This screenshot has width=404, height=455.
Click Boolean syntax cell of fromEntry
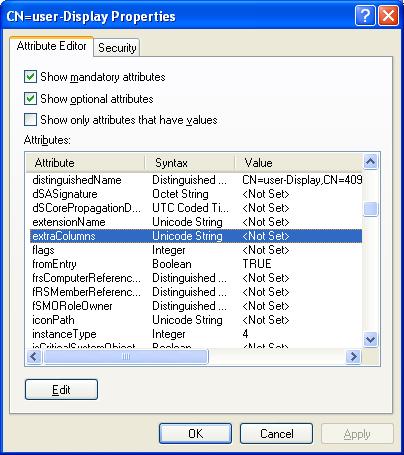tap(172, 264)
